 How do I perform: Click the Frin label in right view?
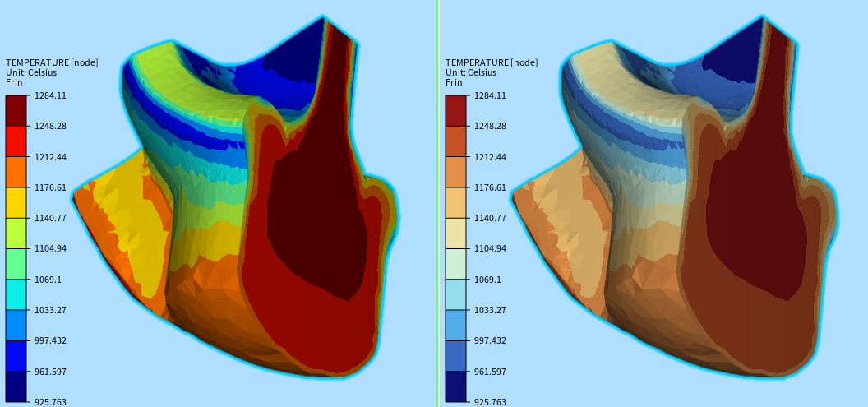pyautogui.click(x=454, y=82)
